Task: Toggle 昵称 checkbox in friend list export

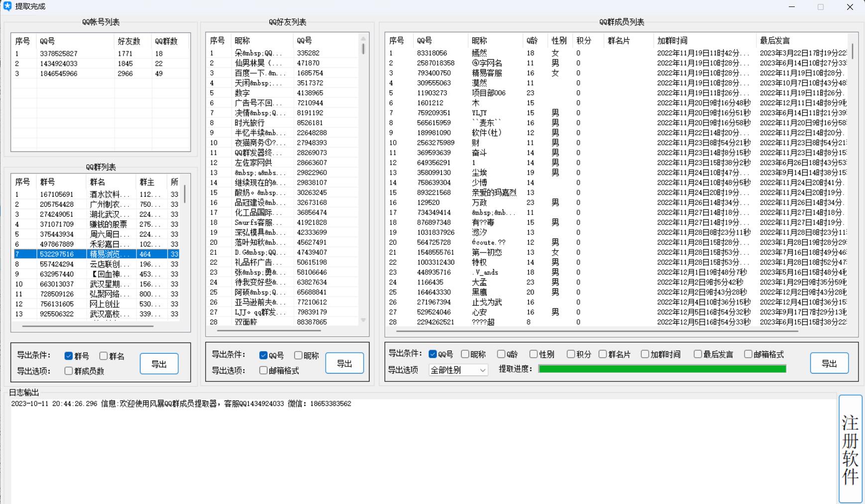Action: click(x=298, y=356)
